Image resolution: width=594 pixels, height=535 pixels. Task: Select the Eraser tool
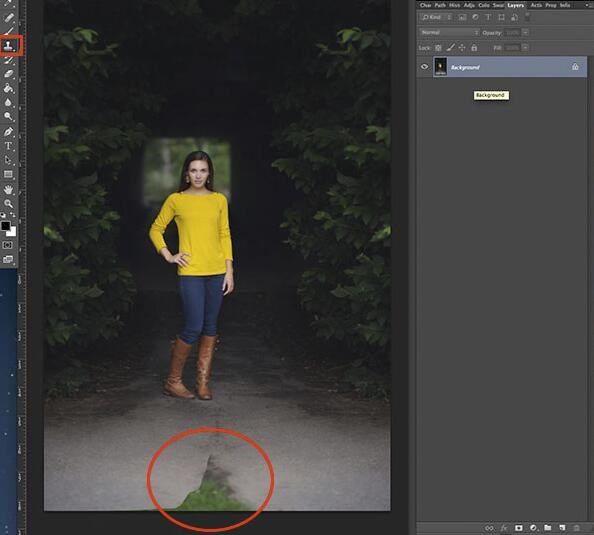pos(8,74)
